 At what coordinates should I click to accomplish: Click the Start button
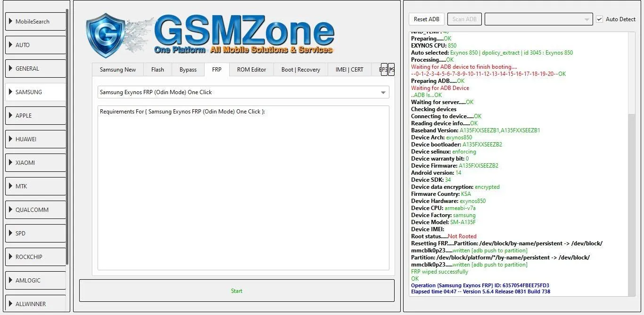tap(237, 291)
